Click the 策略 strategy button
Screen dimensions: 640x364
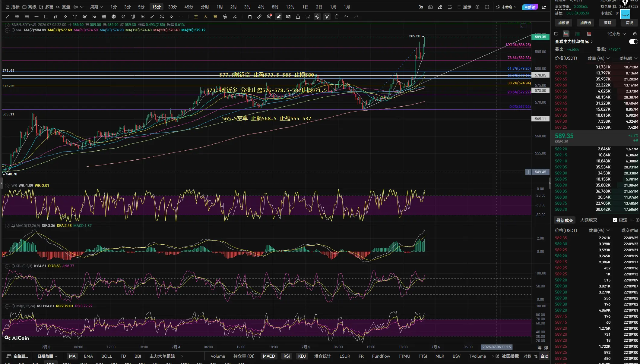point(607,23)
